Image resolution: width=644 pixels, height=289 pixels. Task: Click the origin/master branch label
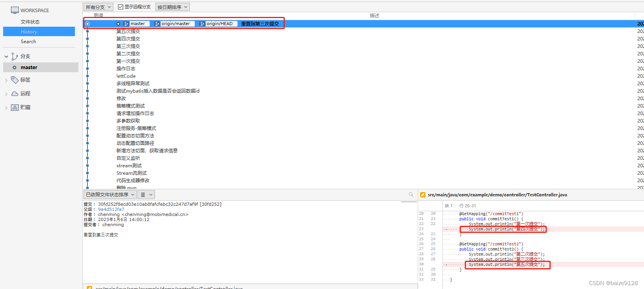[174, 24]
